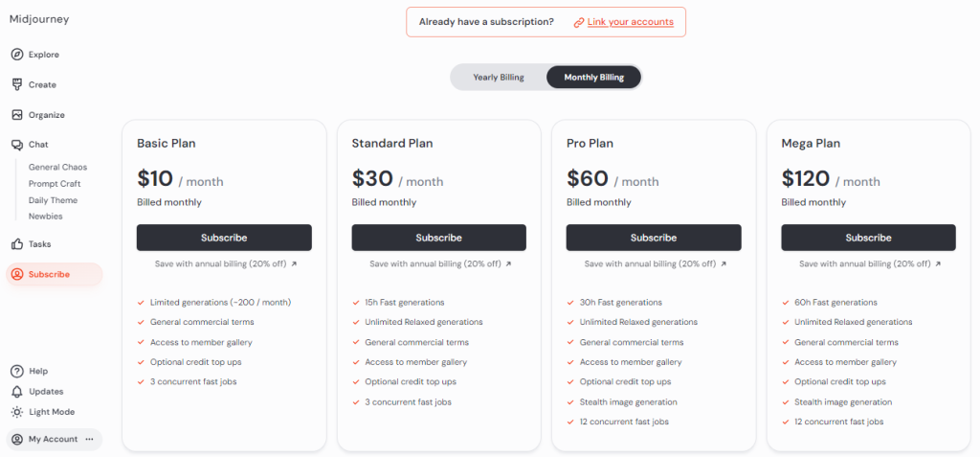
Task: Go to the Prompt Craft chat room
Action: point(55,184)
